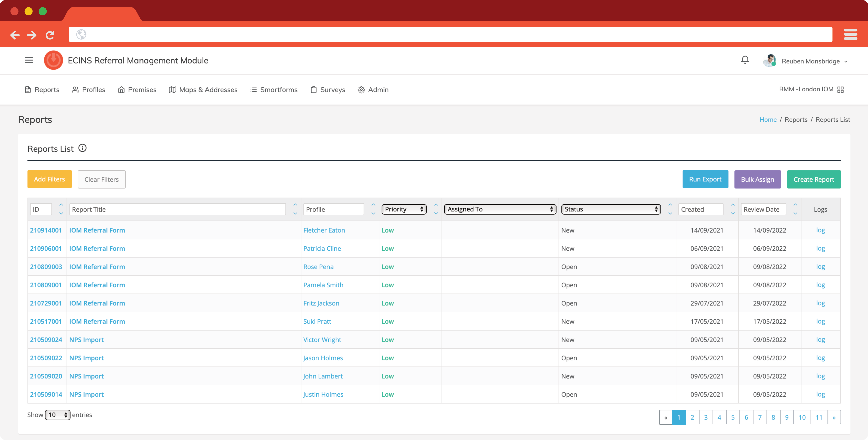Click the Report Title filter field
This screenshot has width=868, height=440.
[178, 209]
